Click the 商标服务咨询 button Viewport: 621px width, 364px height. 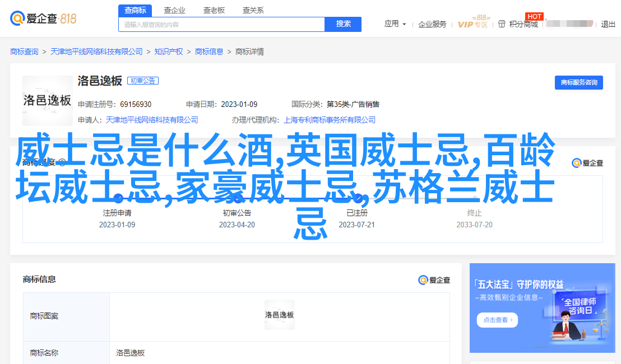point(578,82)
